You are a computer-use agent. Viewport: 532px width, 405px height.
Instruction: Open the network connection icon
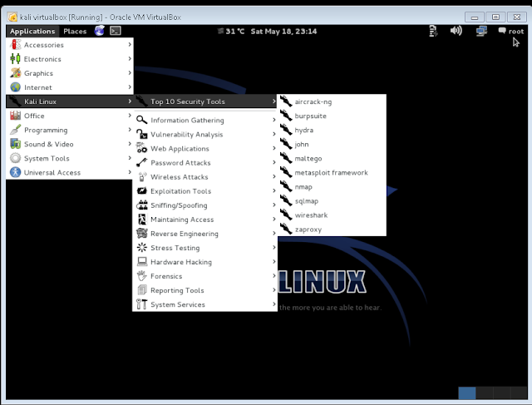481,31
